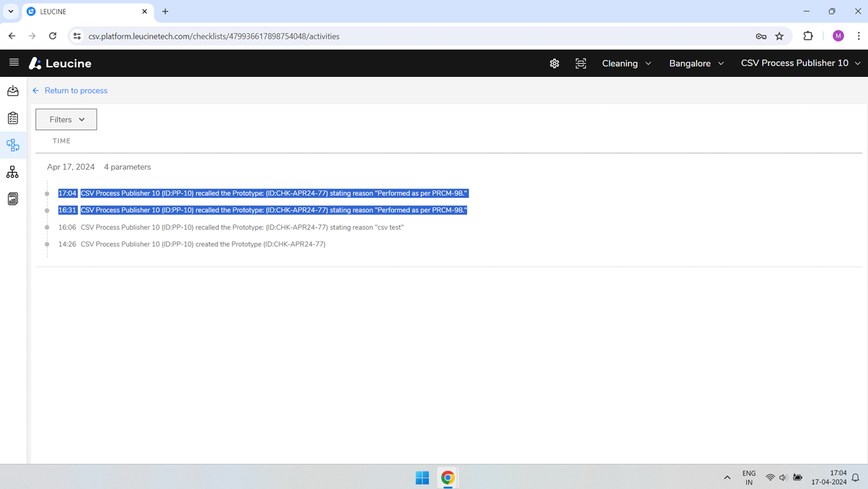Open the CSV Process Publisher 10 user menu

point(801,63)
